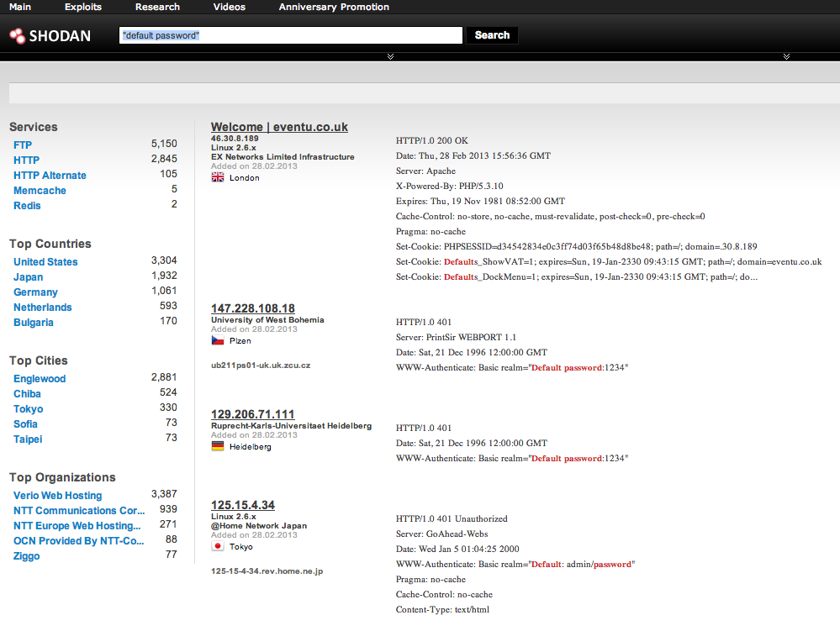Image resolution: width=840 pixels, height=631 pixels.
Task: Filter by NTT Europe Web Hosting organization
Action: coord(77,526)
